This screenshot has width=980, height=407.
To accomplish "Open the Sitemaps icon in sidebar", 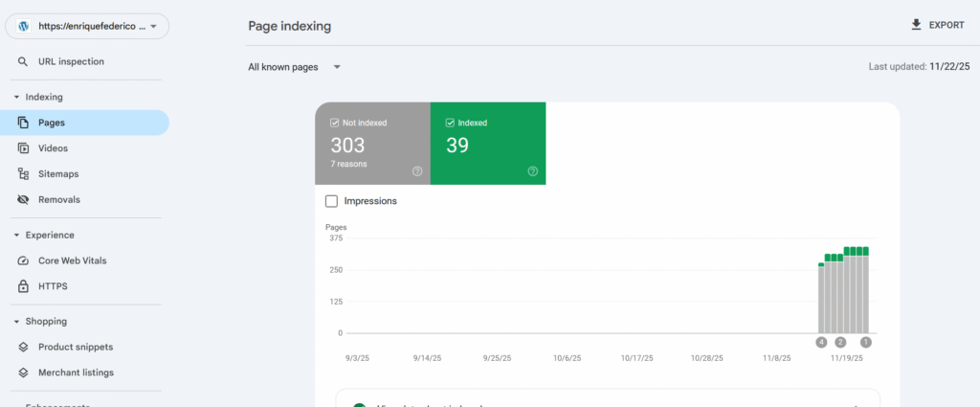I will (x=24, y=174).
